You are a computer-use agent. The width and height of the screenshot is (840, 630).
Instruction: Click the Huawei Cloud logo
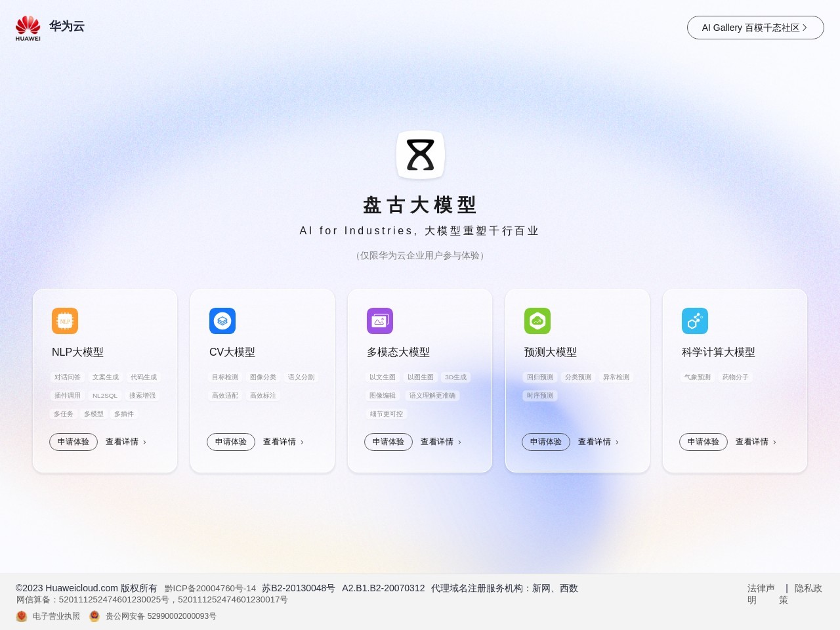(x=50, y=28)
